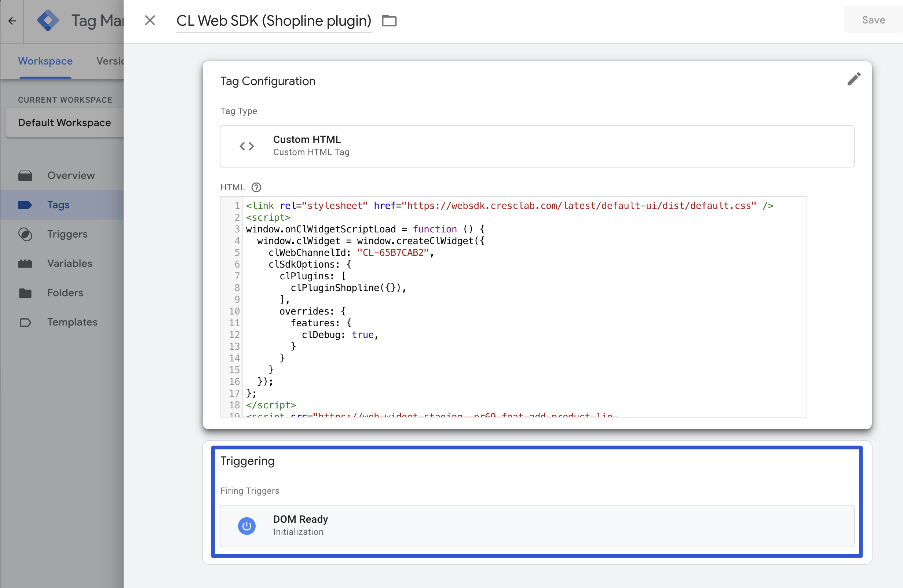
Task: Click the DOM Ready trigger power icon
Action: click(x=246, y=526)
